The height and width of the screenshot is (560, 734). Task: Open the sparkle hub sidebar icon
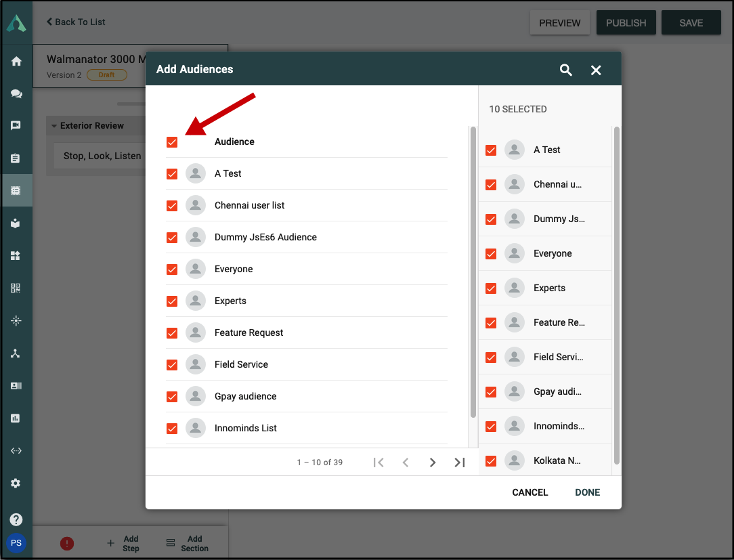click(16, 321)
